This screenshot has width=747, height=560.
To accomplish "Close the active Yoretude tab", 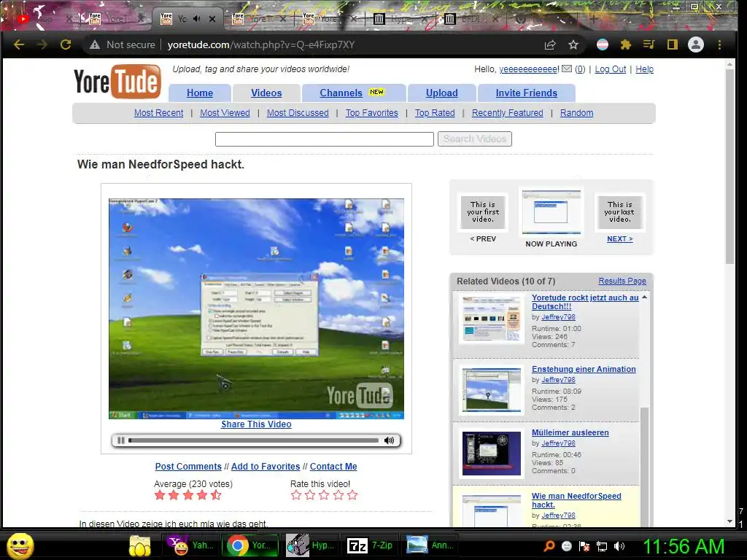I will pyautogui.click(x=212, y=19).
